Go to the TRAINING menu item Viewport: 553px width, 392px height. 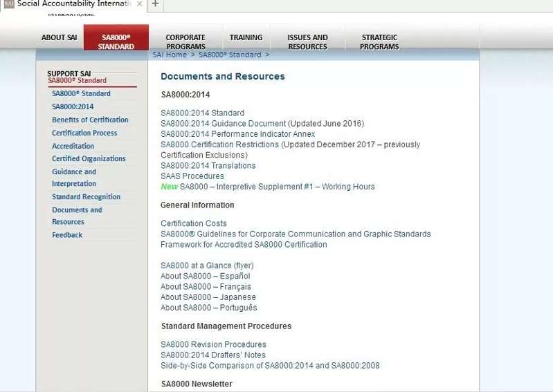(246, 38)
